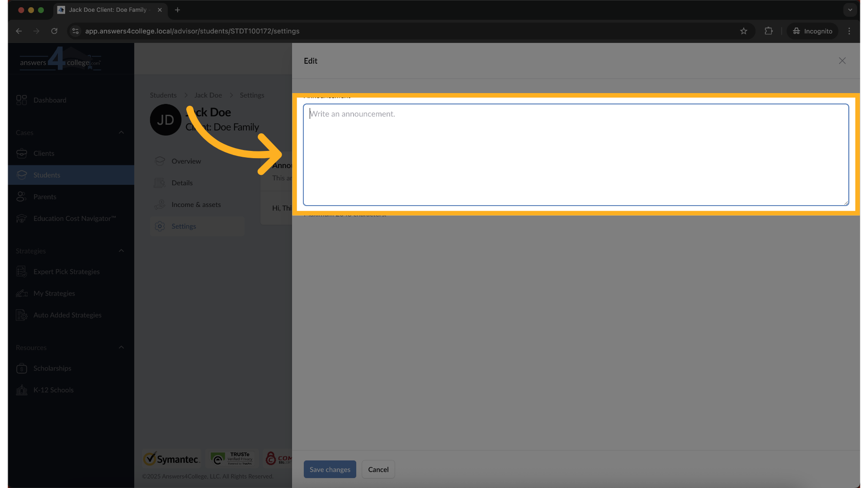Screen dimensions: 868x488
Task: Collapse the Cases section chevron
Action: coord(121,132)
